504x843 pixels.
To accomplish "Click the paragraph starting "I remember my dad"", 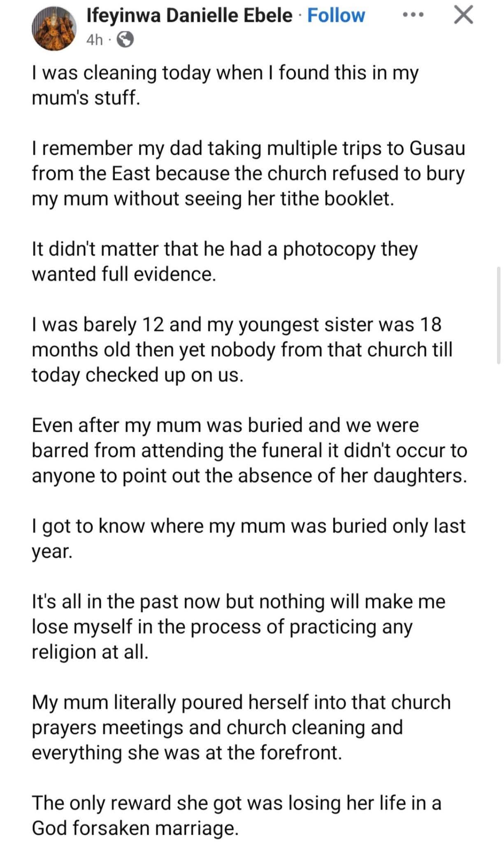I will click(x=248, y=173).
